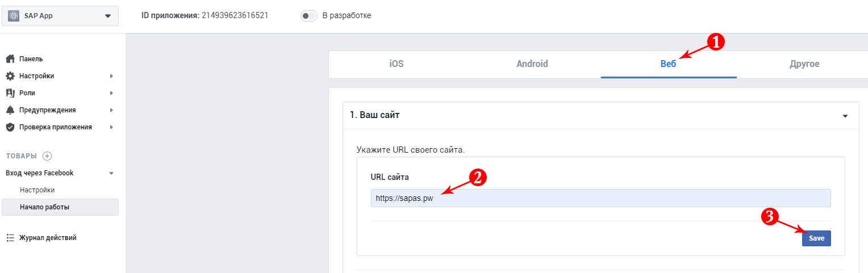Open the top-level Настройки sidebar menu
The height and width of the screenshot is (273, 868).
(x=37, y=76)
